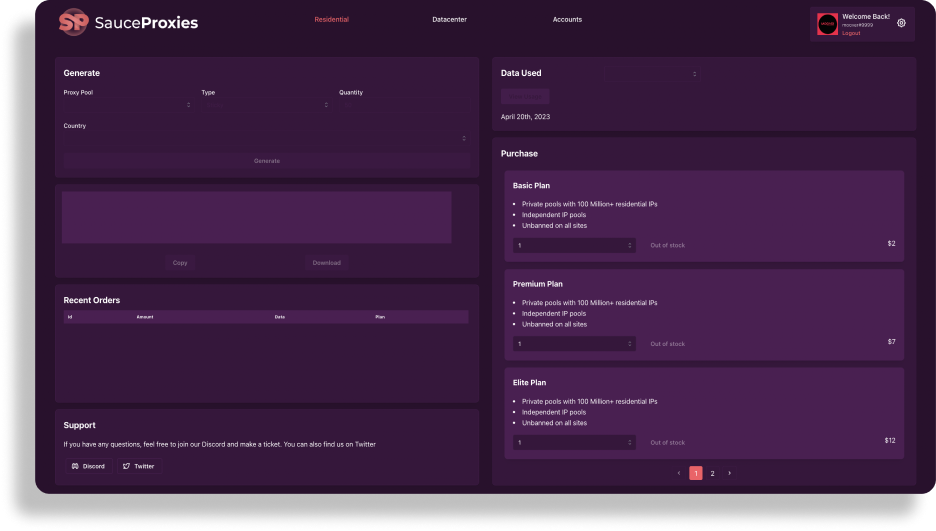Image resolution: width=936 pixels, height=531 pixels.
Task: Switch to the Datacenter tab
Action: pos(449,19)
